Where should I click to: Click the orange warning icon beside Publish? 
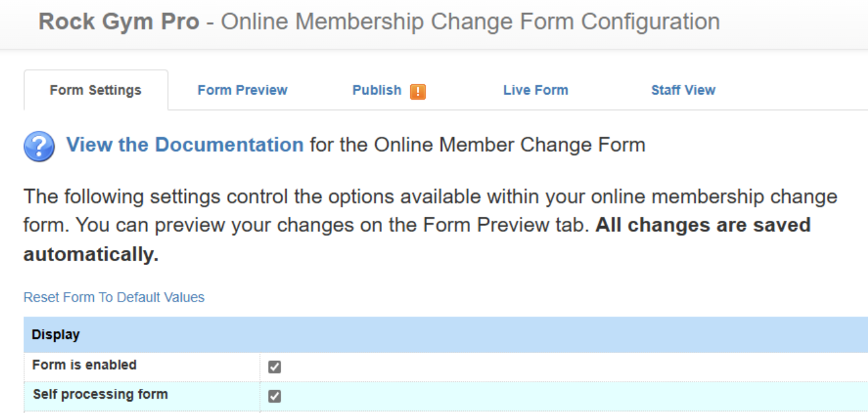coord(418,91)
